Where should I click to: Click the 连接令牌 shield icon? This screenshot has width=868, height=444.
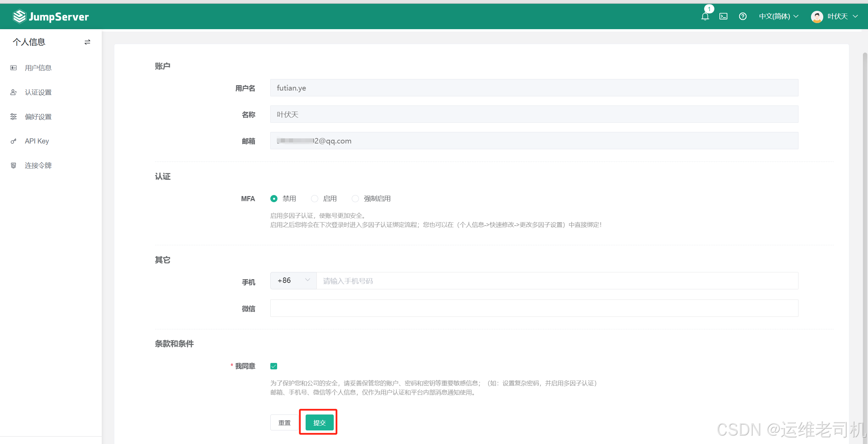click(x=14, y=166)
